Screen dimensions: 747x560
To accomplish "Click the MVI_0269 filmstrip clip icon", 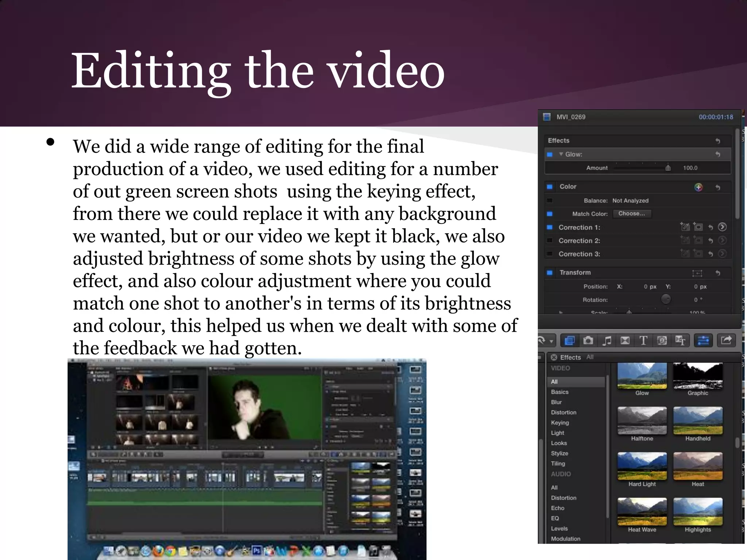I will coord(547,117).
